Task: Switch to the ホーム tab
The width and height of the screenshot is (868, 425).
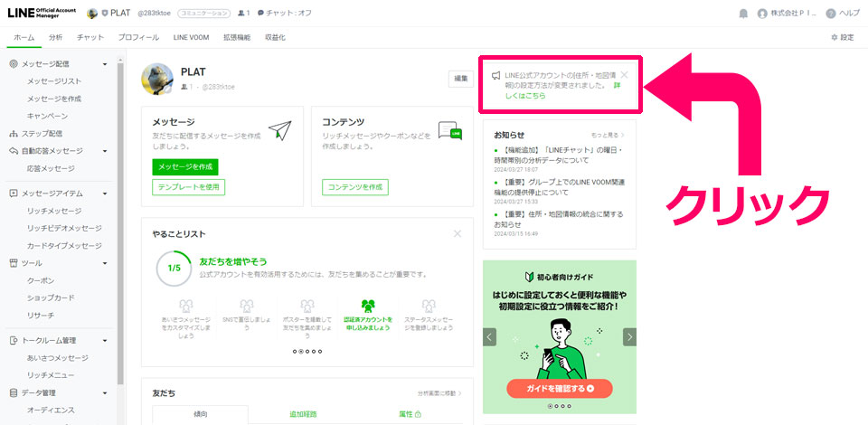Action: [24, 38]
